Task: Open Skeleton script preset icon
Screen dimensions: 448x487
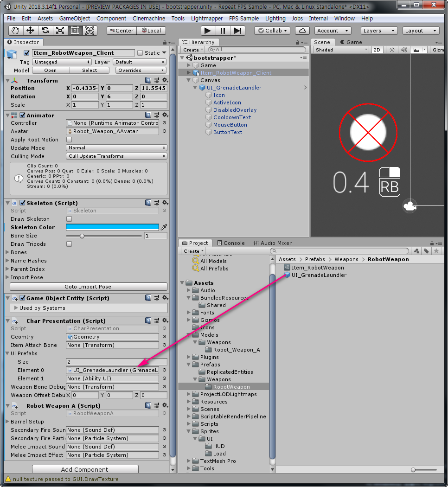Action: coord(156,203)
